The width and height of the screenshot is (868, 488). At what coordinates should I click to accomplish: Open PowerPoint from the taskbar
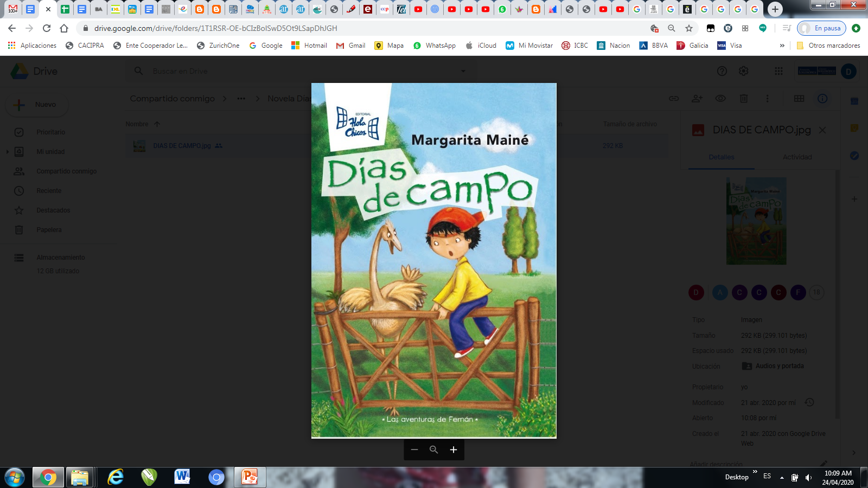click(x=250, y=477)
